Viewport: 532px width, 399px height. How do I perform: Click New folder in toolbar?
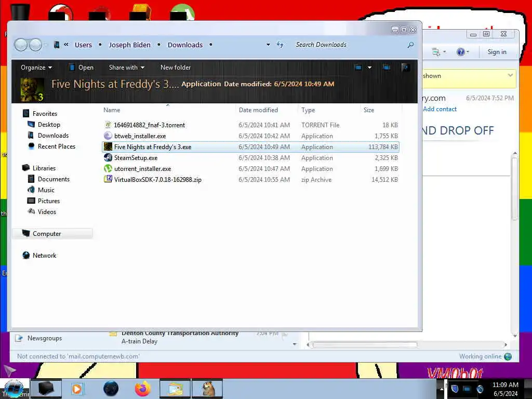[176, 68]
